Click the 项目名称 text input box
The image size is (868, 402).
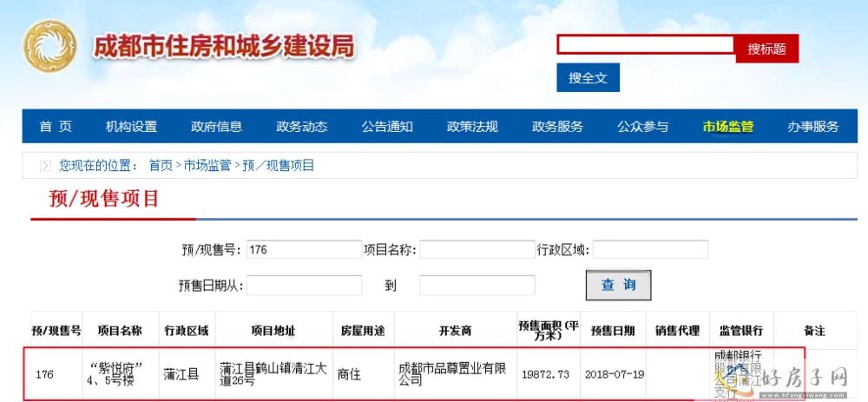(x=477, y=250)
